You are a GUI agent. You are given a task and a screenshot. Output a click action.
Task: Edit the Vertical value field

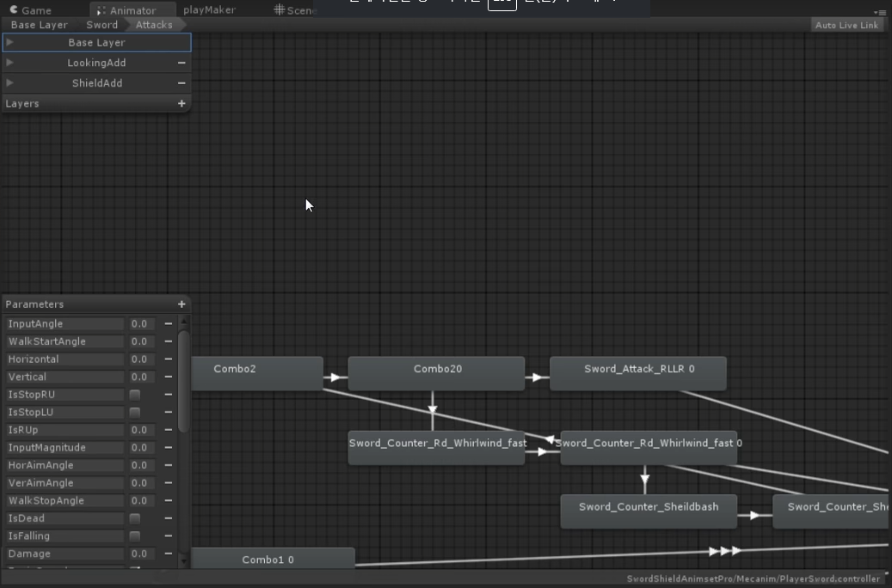(141, 377)
